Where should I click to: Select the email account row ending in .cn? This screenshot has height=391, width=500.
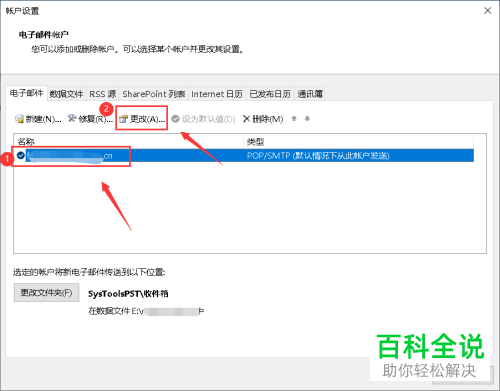244,156
